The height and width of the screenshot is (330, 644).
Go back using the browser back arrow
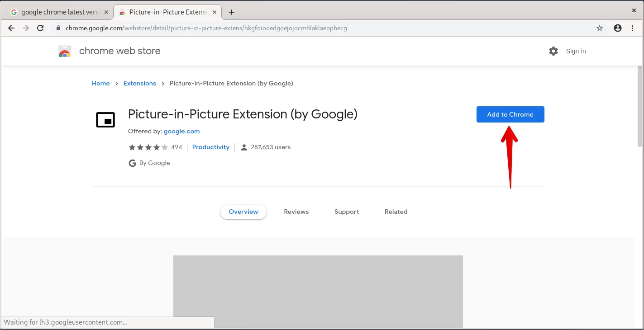[x=11, y=28]
